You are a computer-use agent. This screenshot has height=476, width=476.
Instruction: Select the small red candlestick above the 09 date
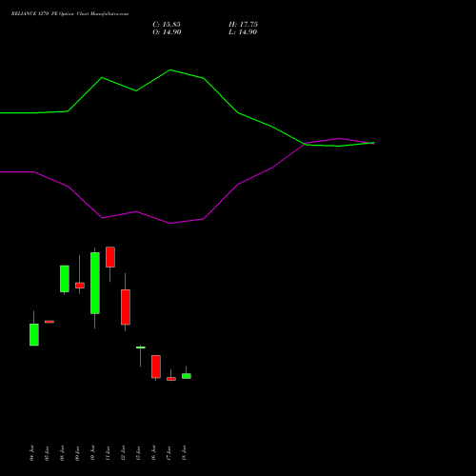[x=80, y=286]
